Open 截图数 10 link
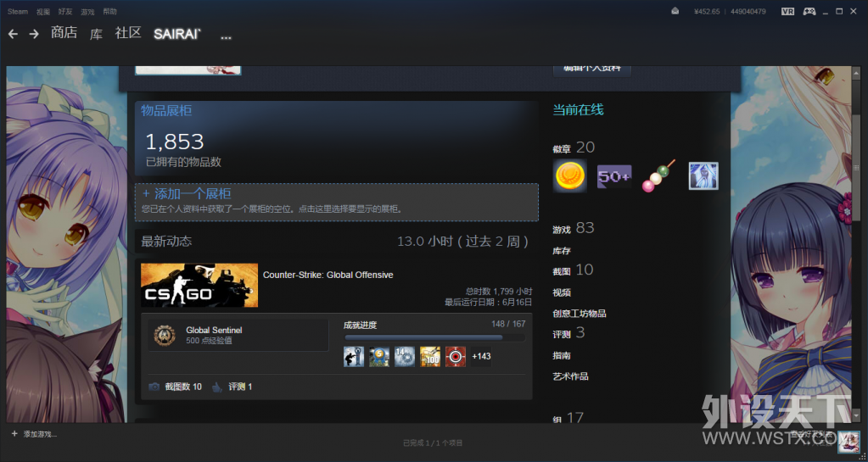Viewport: 868px width, 462px height. [x=183, y=387]
